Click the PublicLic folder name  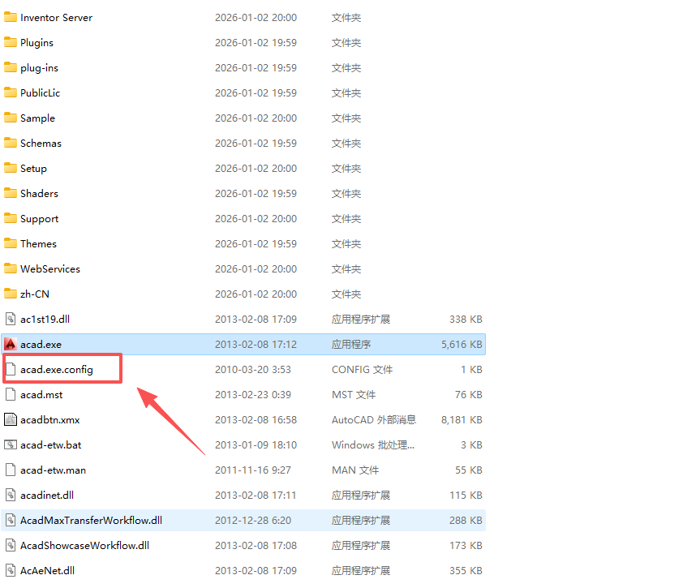40,92
